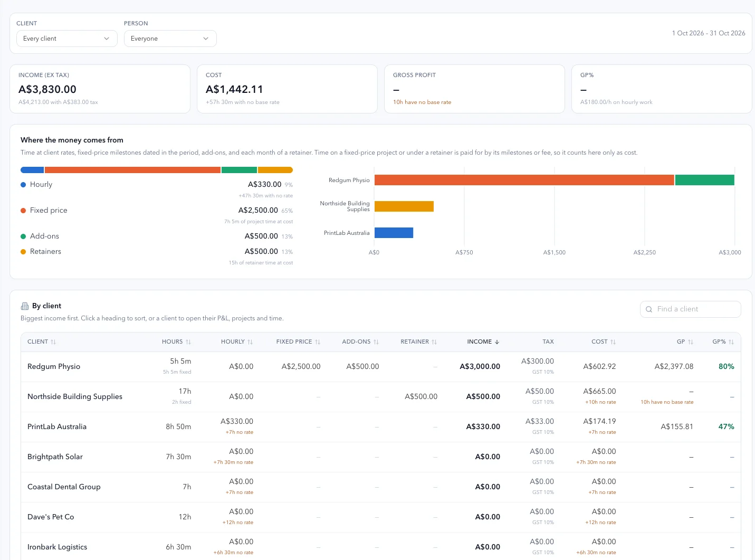Click the RETAINER column sort arrows
This screenshot has width=755, height=560.
click(434, 342)
